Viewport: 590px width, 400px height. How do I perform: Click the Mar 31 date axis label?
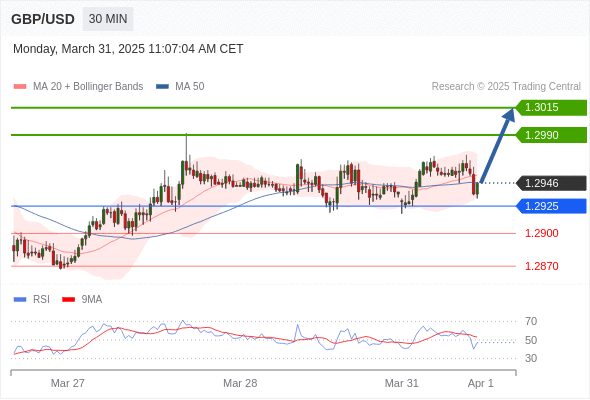pos(401,383)
